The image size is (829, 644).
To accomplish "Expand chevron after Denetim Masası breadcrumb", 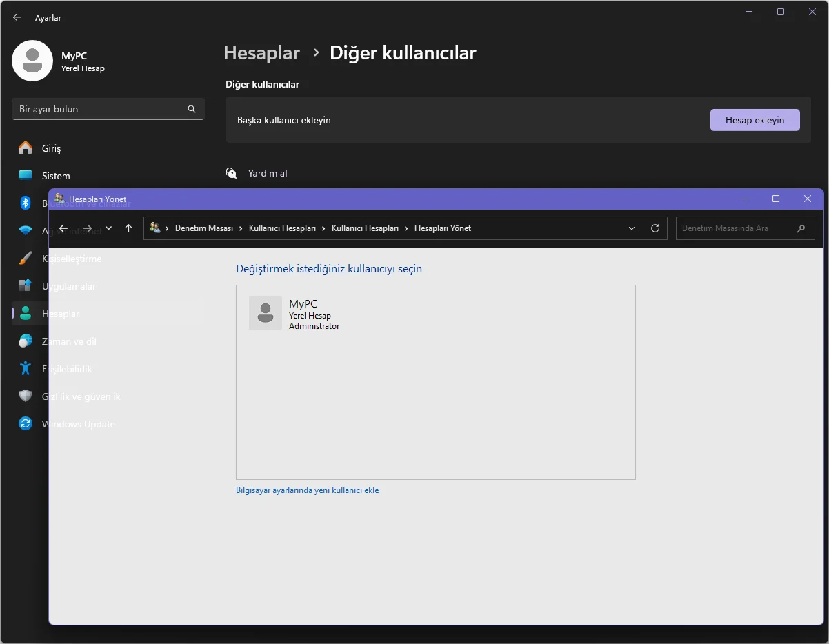I will point(241,228).
